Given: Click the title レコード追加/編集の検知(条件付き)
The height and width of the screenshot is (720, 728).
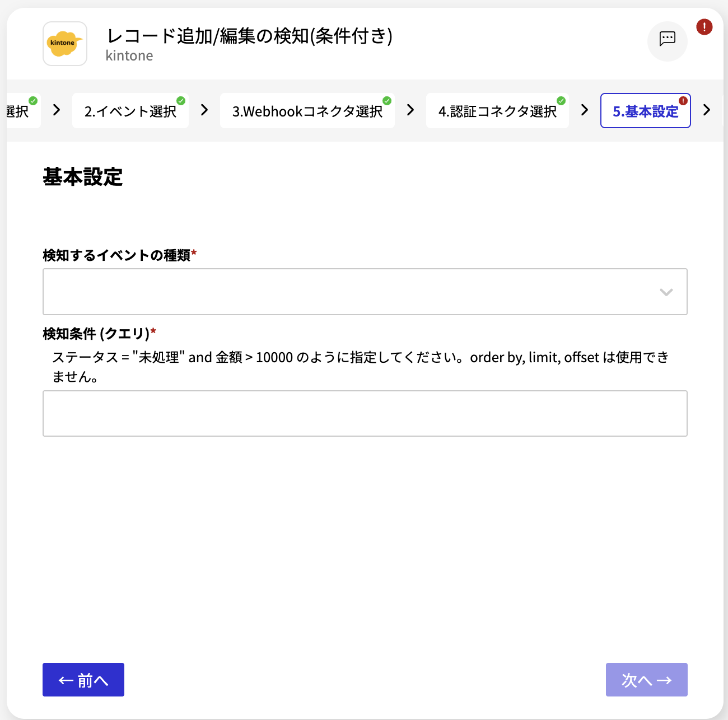Looking at the screenshot, I should pos(250,36).
